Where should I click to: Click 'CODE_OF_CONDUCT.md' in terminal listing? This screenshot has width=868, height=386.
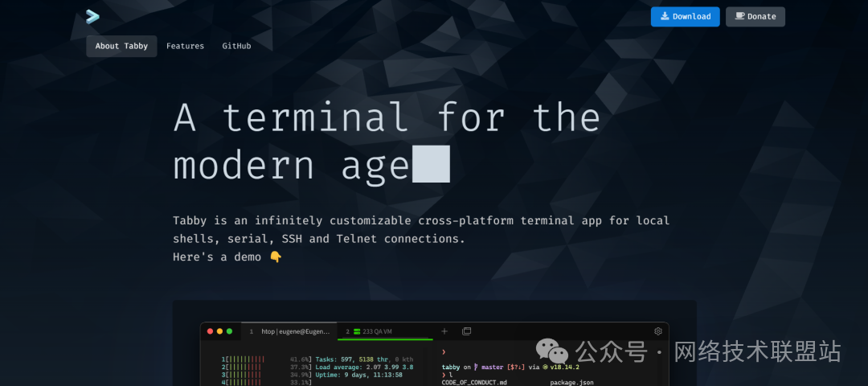(x=474, y=382)
